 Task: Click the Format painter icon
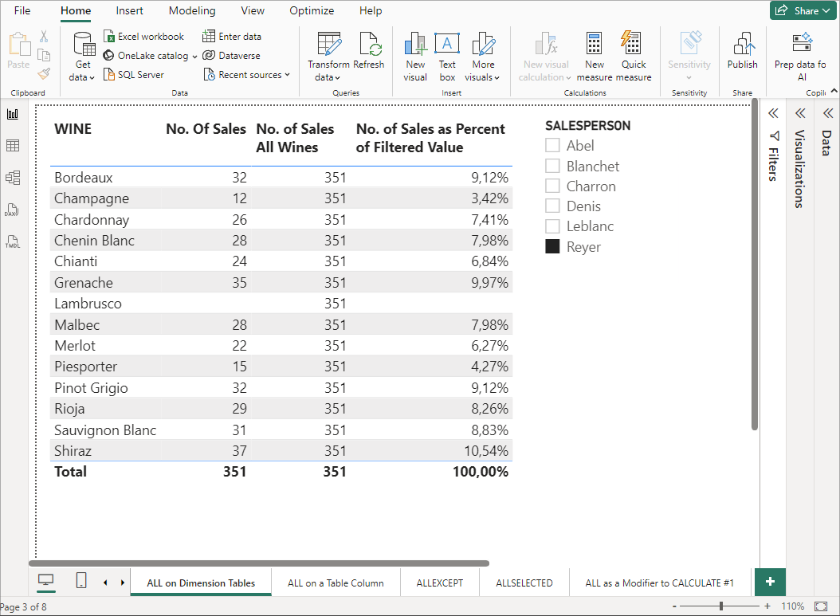point(44,74)
